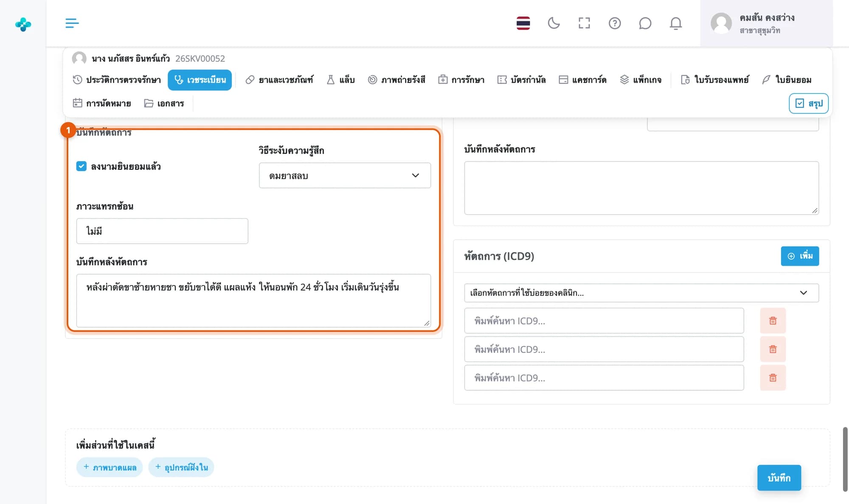Screen dimensions: 849x504
Task: Add the ภาพบาดแผล section
Action: (110, 468)
